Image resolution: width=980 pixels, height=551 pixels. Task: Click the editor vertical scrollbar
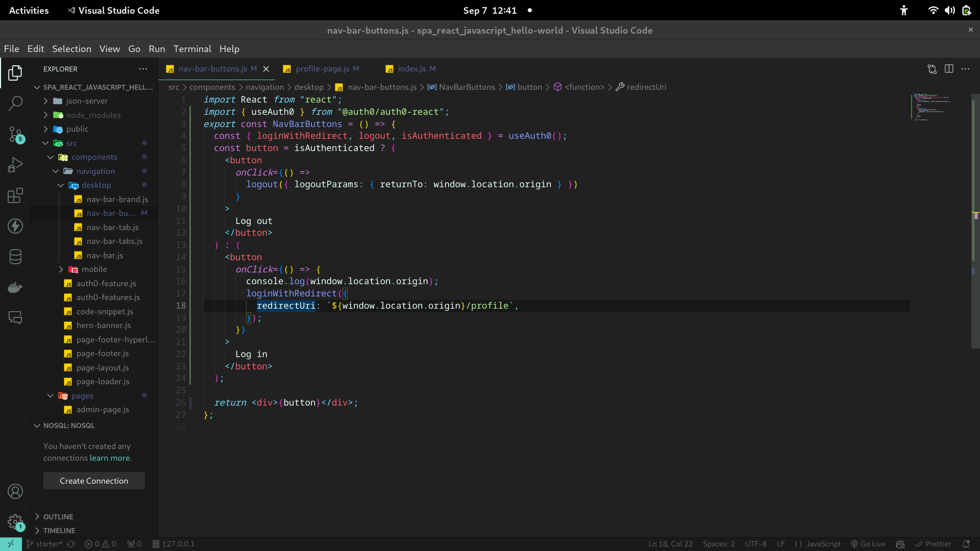pos(975,221)
